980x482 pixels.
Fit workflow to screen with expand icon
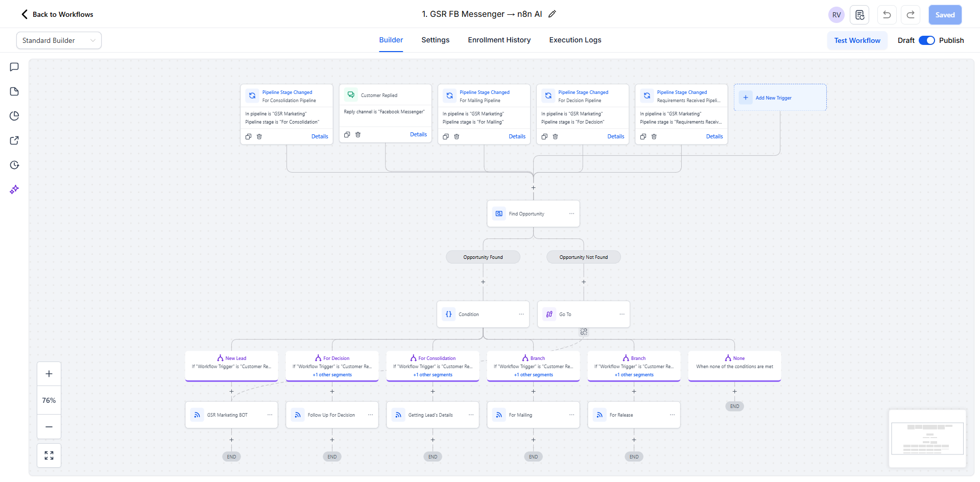pos(49,455)
